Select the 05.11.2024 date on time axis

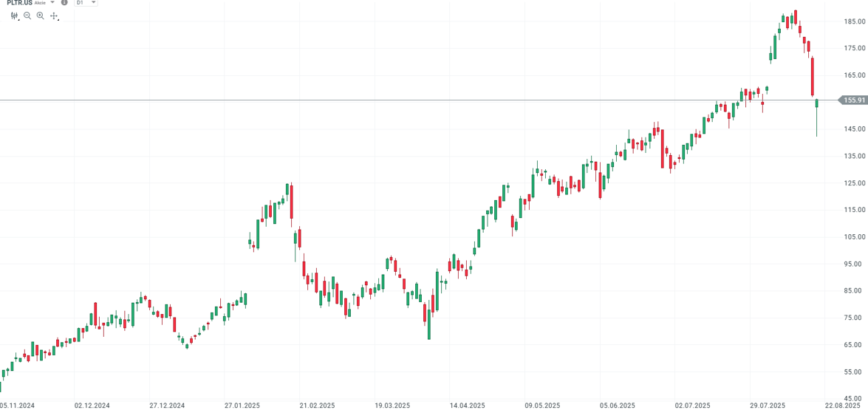17,406
